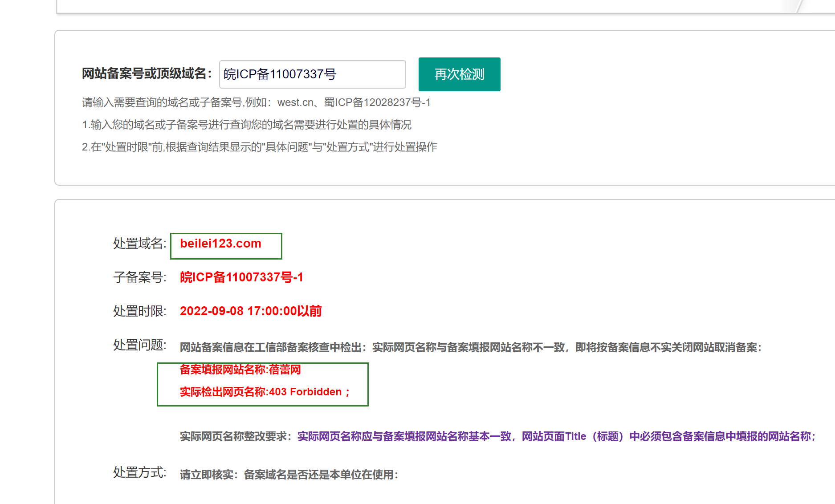The height and width of the screenshot is (504, 835).
Task: Select instruction line 2 about 处置时限
Action: click(x=259, y=147)
